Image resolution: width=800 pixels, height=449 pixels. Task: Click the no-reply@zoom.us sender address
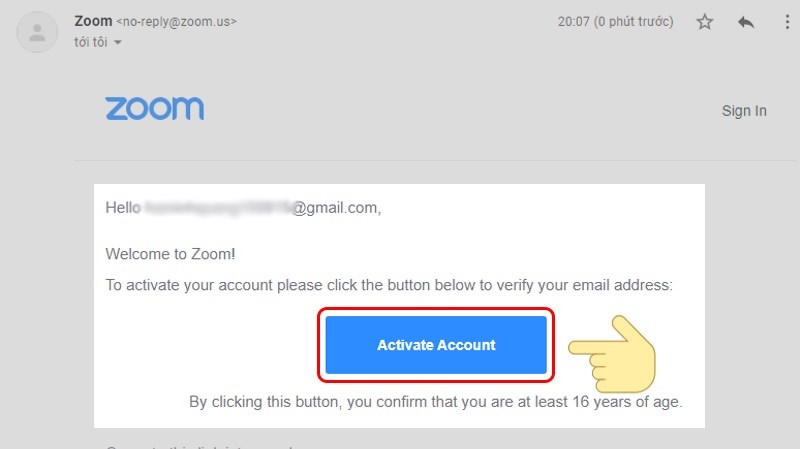(x=178, y=21)
